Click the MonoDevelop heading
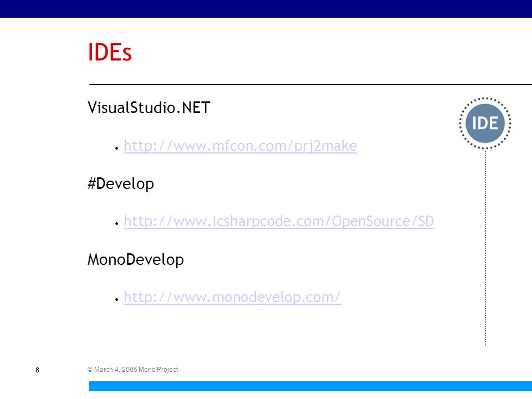The image size is (532, 399). pos(136,260)
